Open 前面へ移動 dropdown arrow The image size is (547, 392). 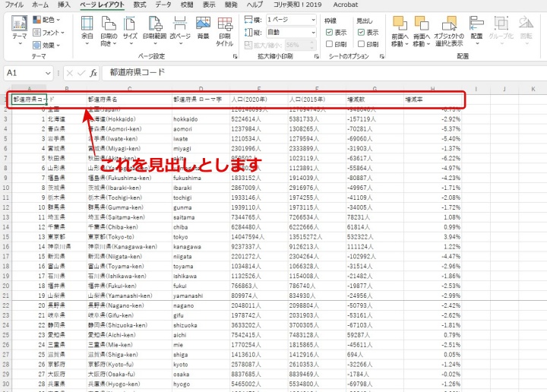click(x=406, y=44)
